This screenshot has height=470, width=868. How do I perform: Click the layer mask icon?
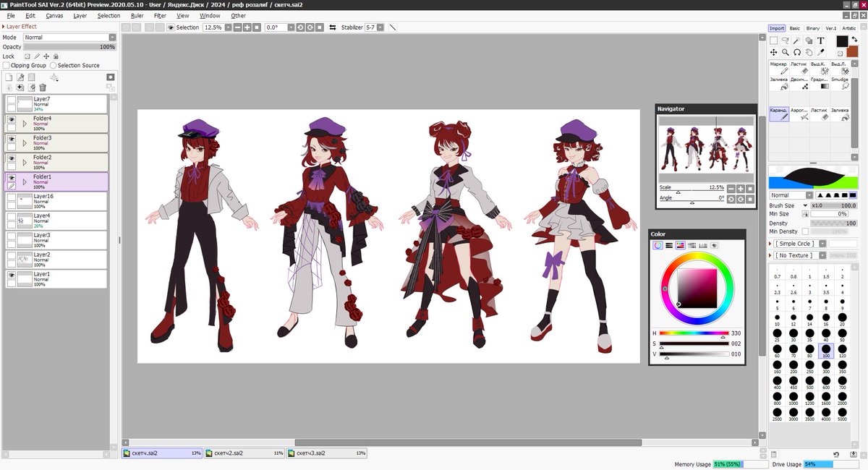click(x=110, y=77)
